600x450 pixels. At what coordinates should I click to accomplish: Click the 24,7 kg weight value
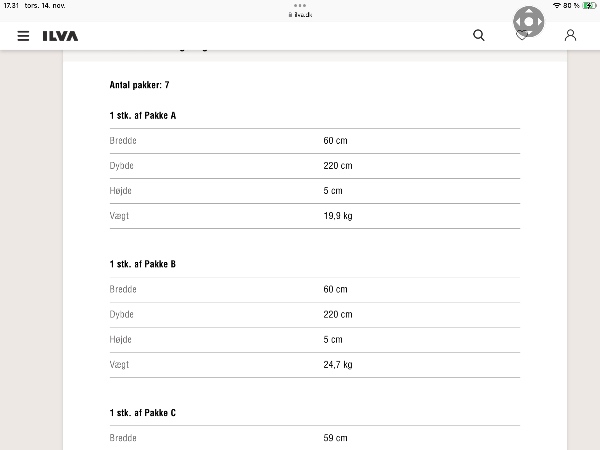click(x=337, y=365)
